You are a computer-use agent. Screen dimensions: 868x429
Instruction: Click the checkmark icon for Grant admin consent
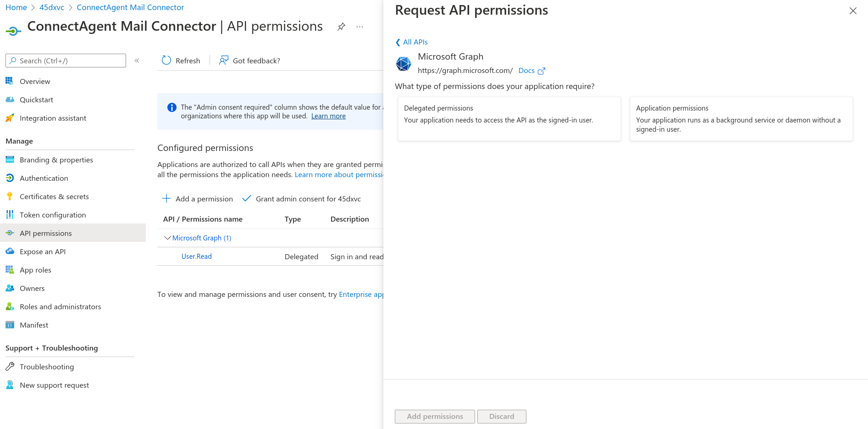(247, 199)
